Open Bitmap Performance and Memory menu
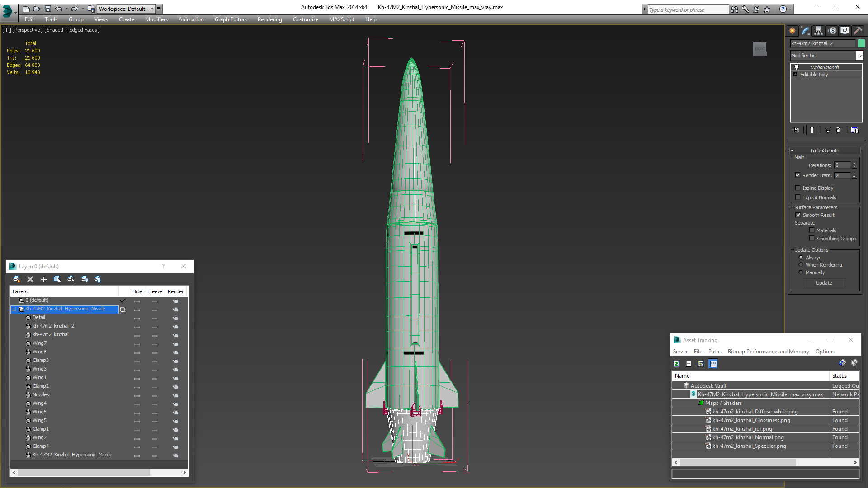Image resolution: width=868 pixels, height=488 pixels. (768, 352)
